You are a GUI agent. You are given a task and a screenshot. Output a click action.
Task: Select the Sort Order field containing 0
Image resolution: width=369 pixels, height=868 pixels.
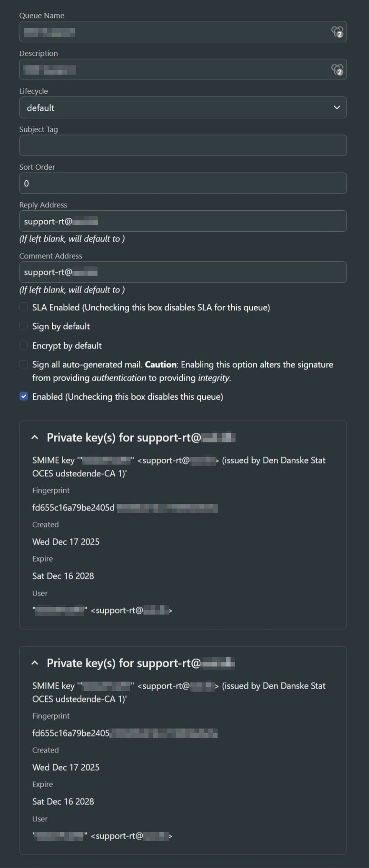click(x=183, y=183)
